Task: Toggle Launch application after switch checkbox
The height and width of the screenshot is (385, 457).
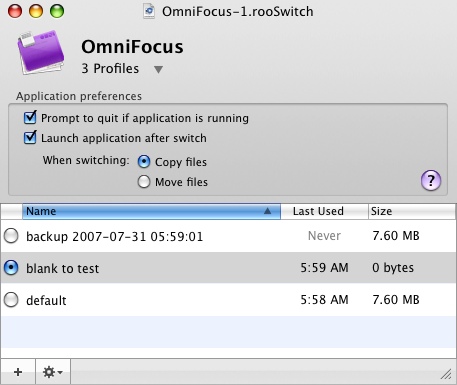Action: coord(30,137)
